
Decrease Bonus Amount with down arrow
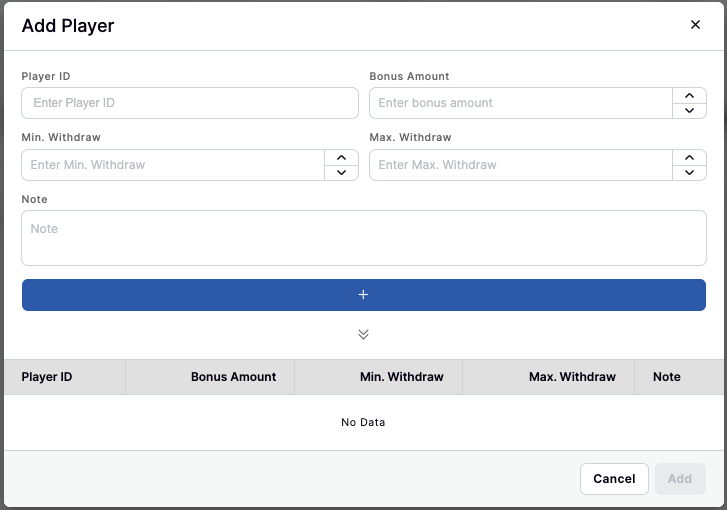[x=689, y=111]
